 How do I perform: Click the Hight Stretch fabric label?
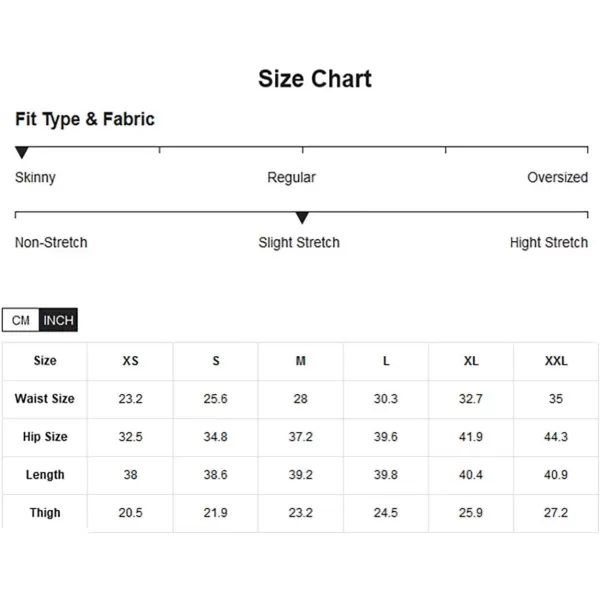click(549, 243)
